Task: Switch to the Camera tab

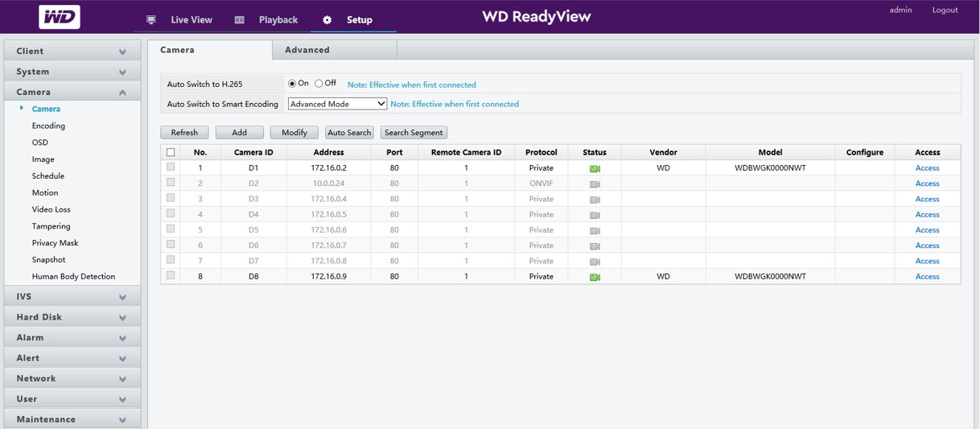Action: coord(210,50)
